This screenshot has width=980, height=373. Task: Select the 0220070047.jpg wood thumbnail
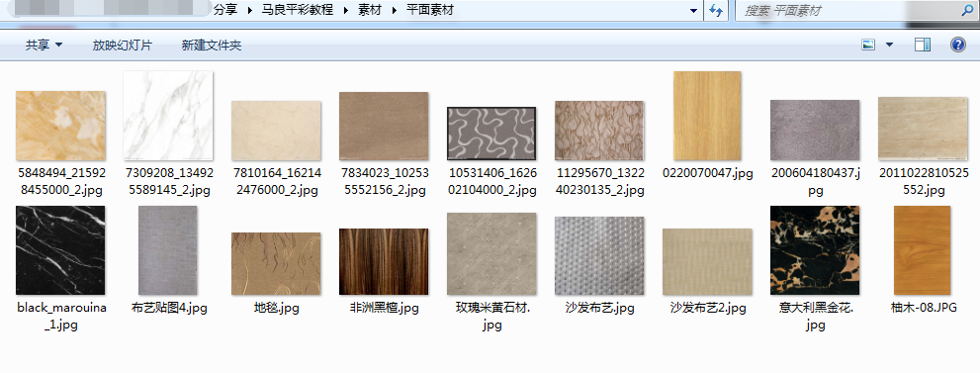click(707, 116)
